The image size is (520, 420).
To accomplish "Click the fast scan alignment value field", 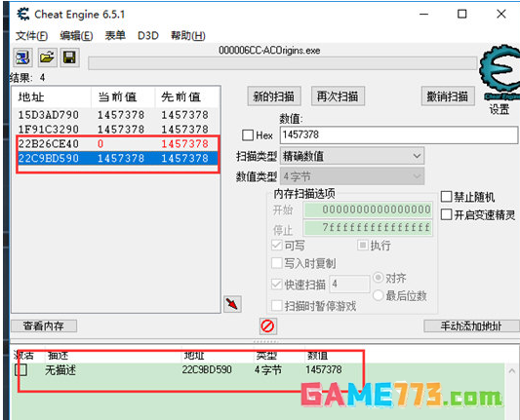I will pos(349,284).
